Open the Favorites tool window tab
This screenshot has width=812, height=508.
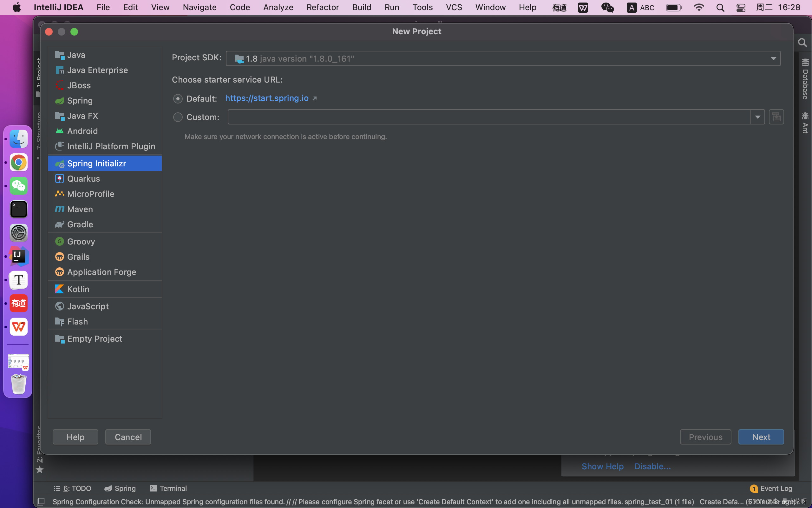(40, 450)
